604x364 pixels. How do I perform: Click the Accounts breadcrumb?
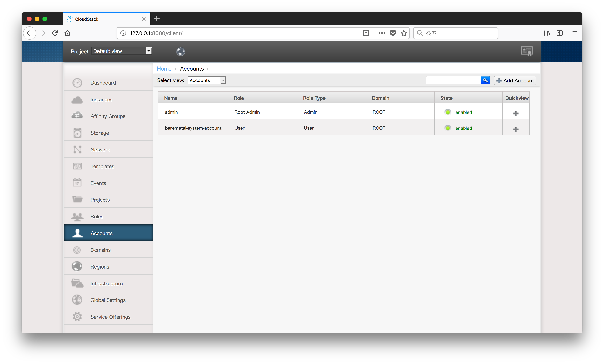pyautogui.click(x=192, y=69)
